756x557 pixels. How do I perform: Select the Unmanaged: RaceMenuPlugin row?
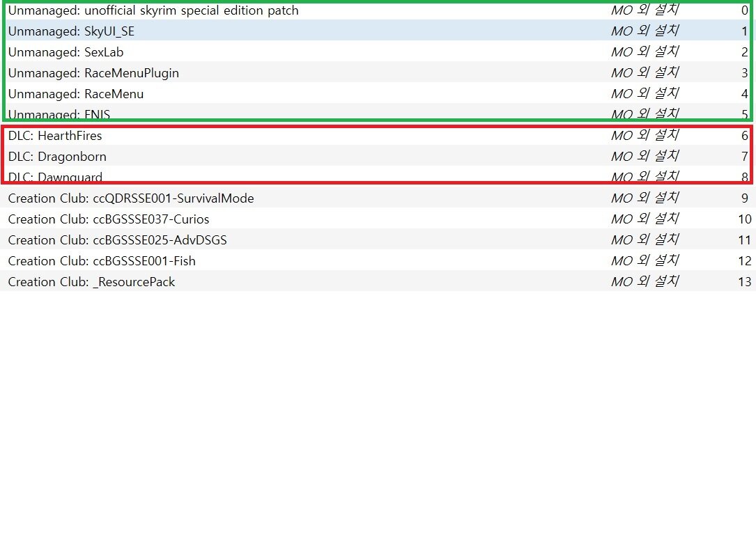(x=378, y=72)
